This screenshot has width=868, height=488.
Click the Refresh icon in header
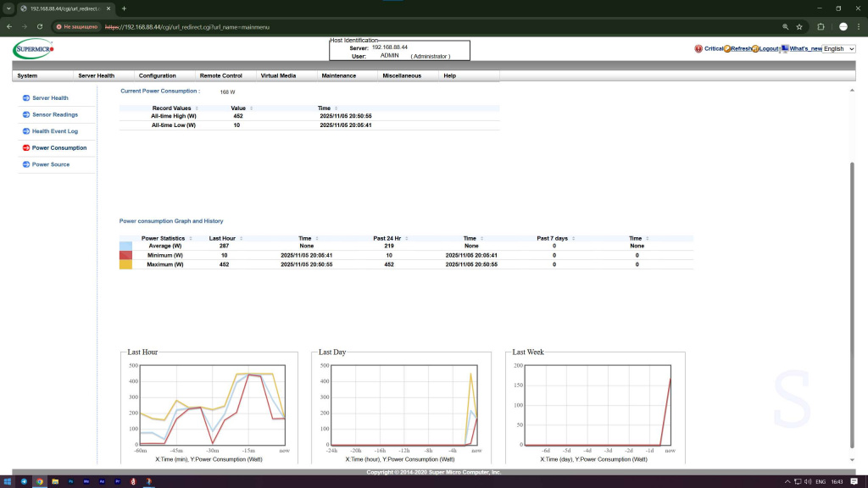click(727, 49)
